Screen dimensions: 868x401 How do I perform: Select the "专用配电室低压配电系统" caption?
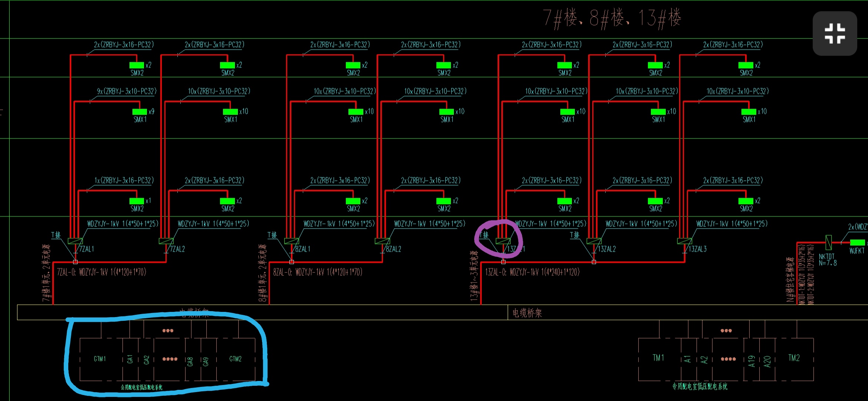(700, 387)
